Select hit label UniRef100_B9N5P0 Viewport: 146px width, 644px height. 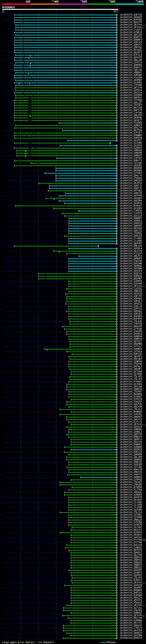pos(131,218)
